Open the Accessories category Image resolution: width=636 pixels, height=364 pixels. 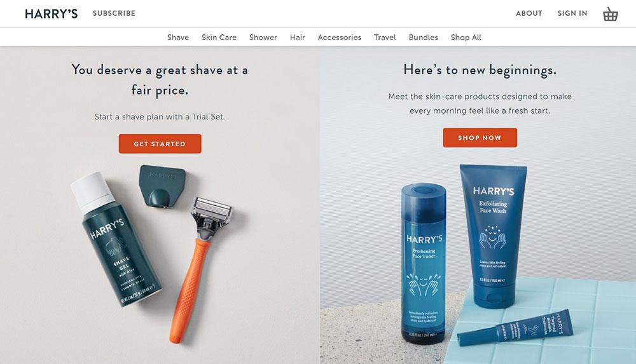tap(340, 37)
